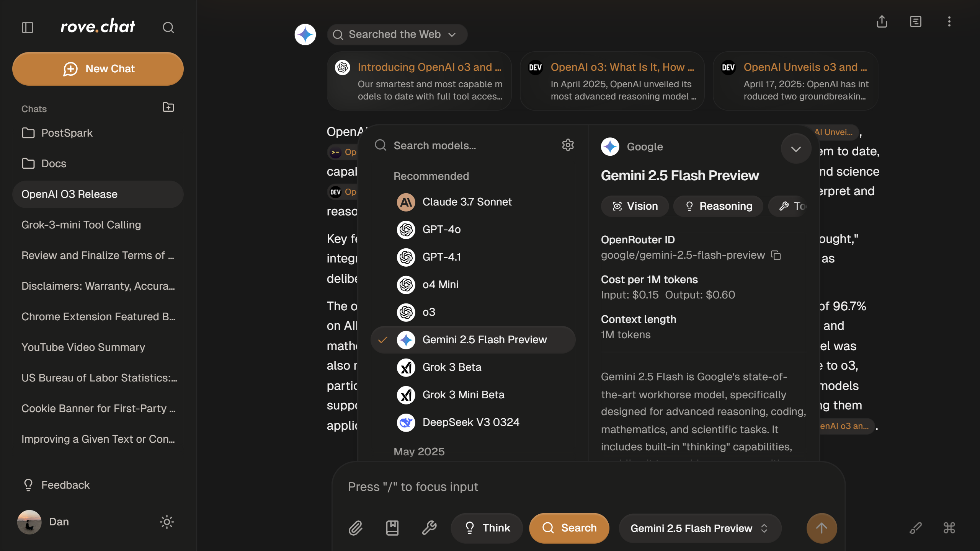
Task: Open model settings gear icon
Action: coord(568,145)
